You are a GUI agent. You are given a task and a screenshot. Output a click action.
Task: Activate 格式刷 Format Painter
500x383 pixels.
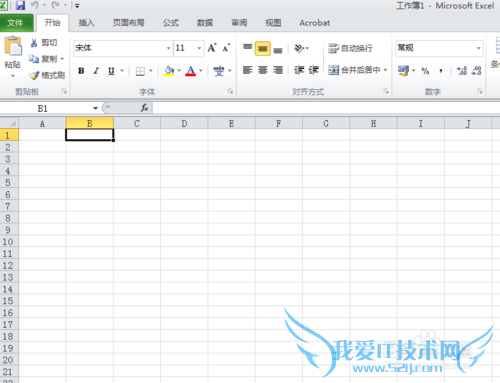coord(47,75)
